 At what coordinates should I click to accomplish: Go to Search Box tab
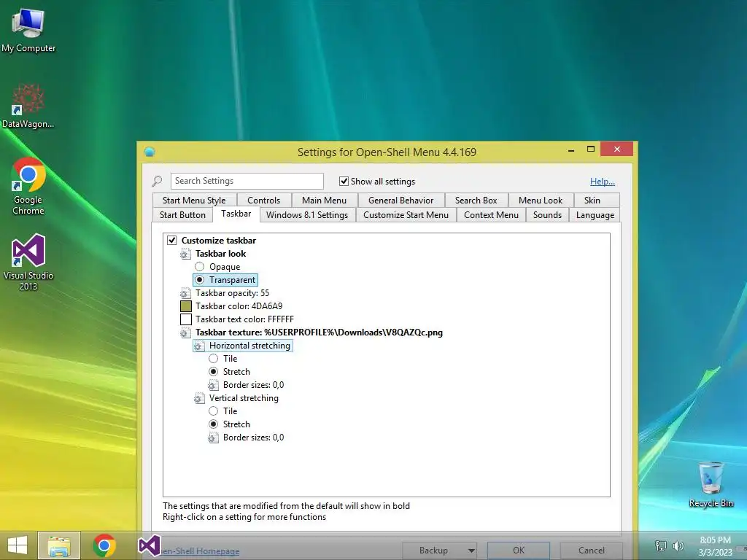click(476, 201)
